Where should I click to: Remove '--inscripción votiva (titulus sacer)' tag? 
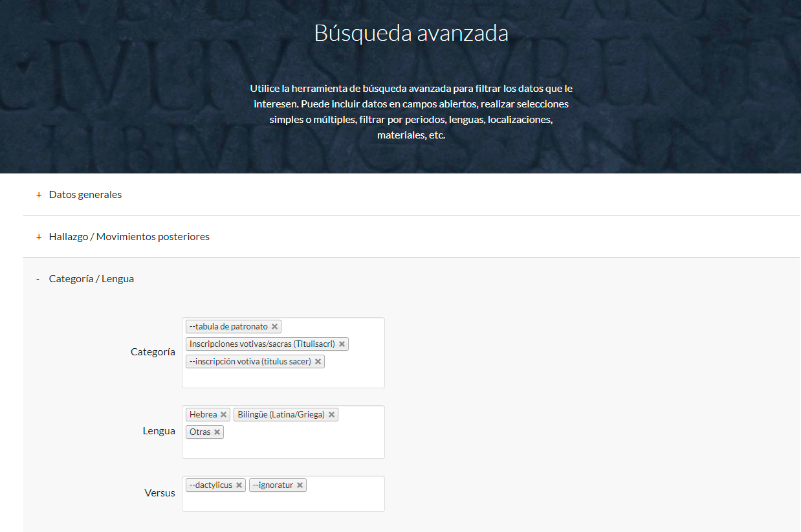point(318,362)
